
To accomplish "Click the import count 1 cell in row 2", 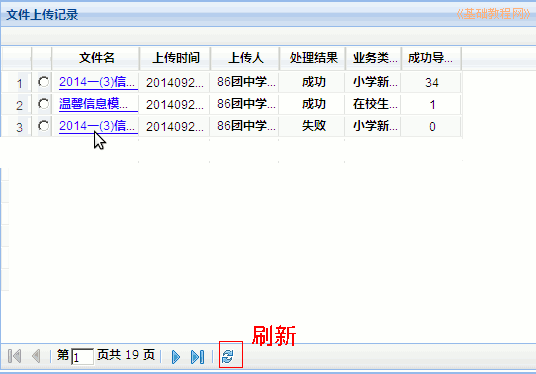I will coord(431,104).
